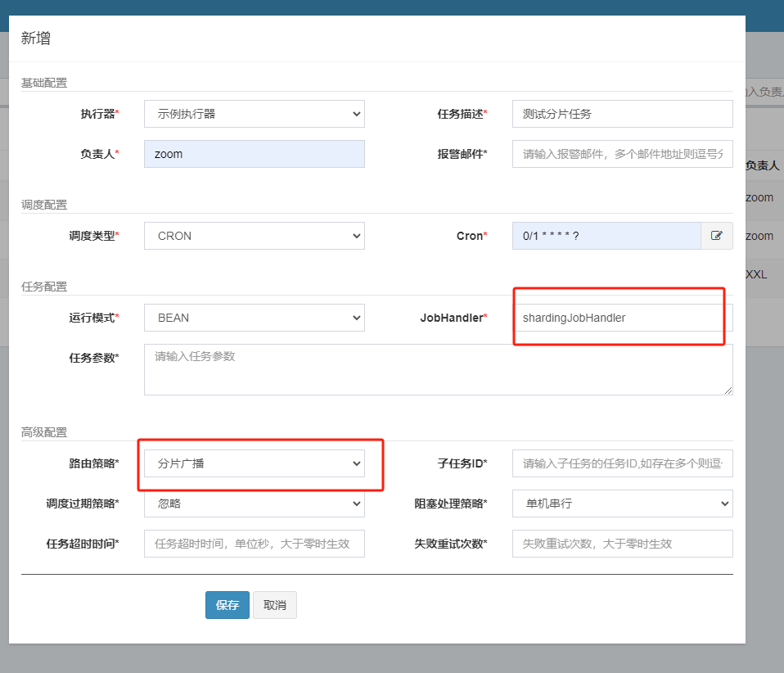
Task: Expand the 路由策略 dropdown showing 分片广播
Action: 254,463
